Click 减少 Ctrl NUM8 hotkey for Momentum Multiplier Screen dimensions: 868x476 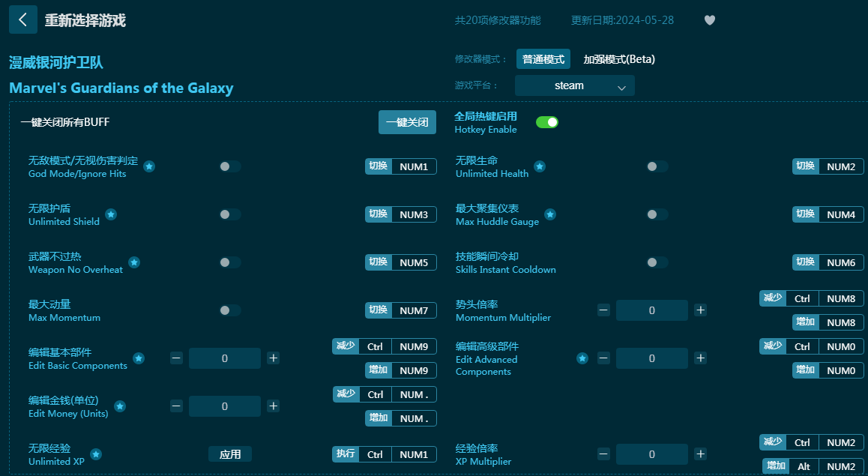pyautogui.click(x=812, y=298)
